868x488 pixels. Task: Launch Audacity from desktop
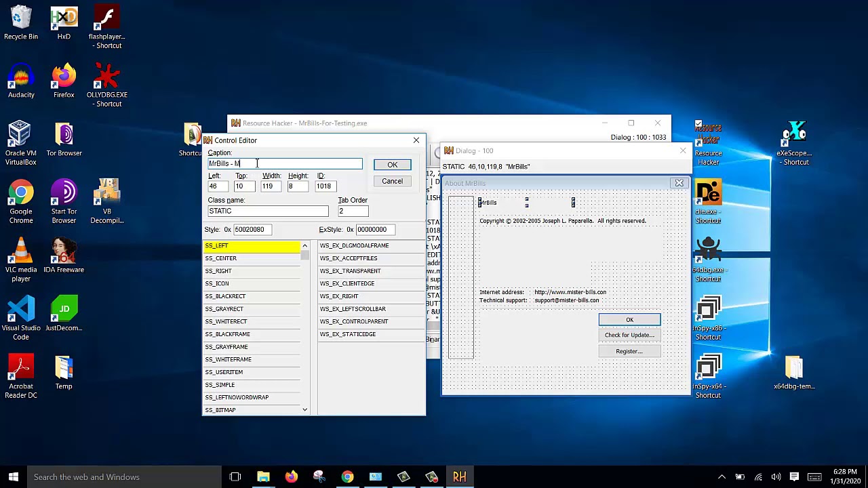coord(21,81)
